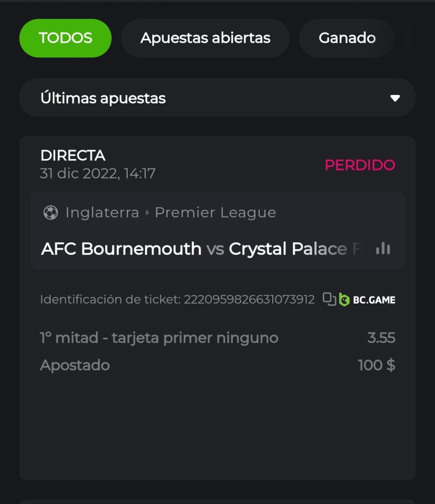Click the BC.GAME logo
Screen dimensions: 435x504
point(367,299)
